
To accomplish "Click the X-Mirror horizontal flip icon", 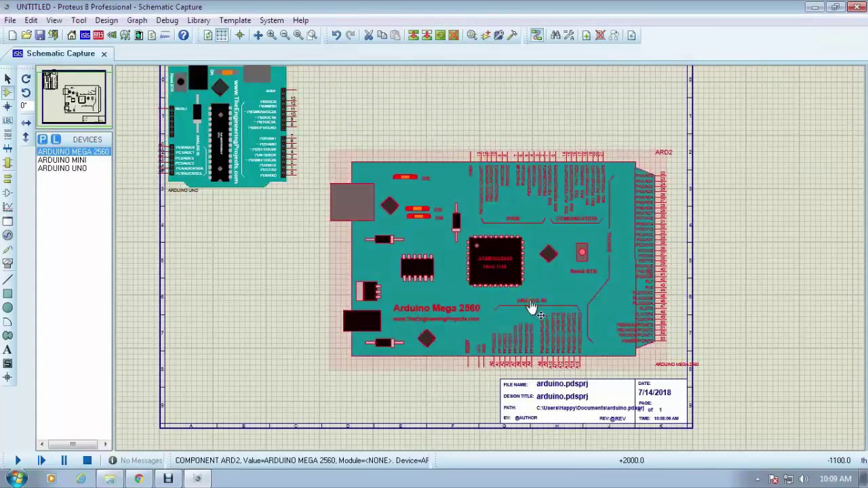I will [x=26, y=123].
